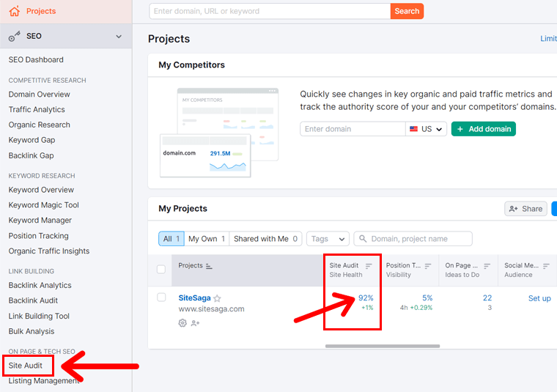The height and width of the screenshot is (392, 557).
Task: Open Site Audit column sort menu
Action: point(369,265)
